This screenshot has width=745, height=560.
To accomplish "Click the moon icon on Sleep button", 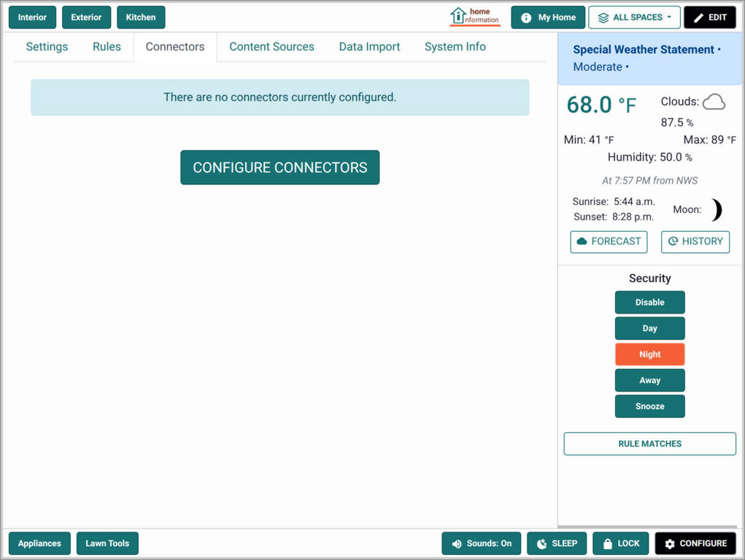I will point(541,544).
